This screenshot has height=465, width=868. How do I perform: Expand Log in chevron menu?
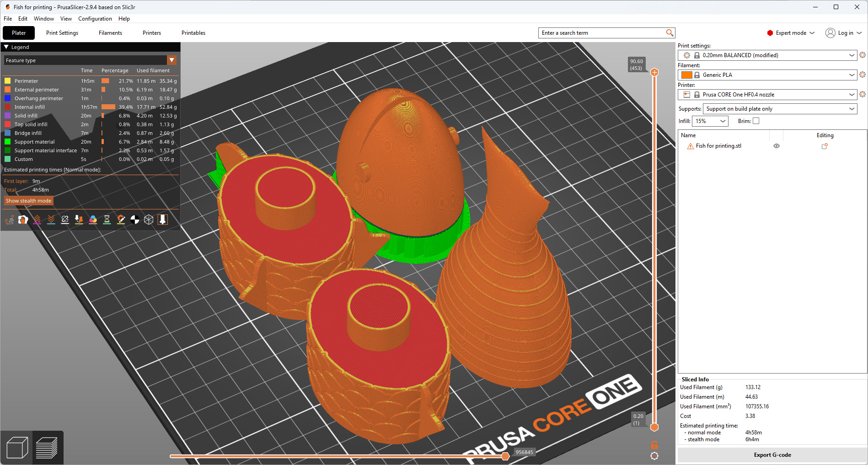[x=859, y=33]
